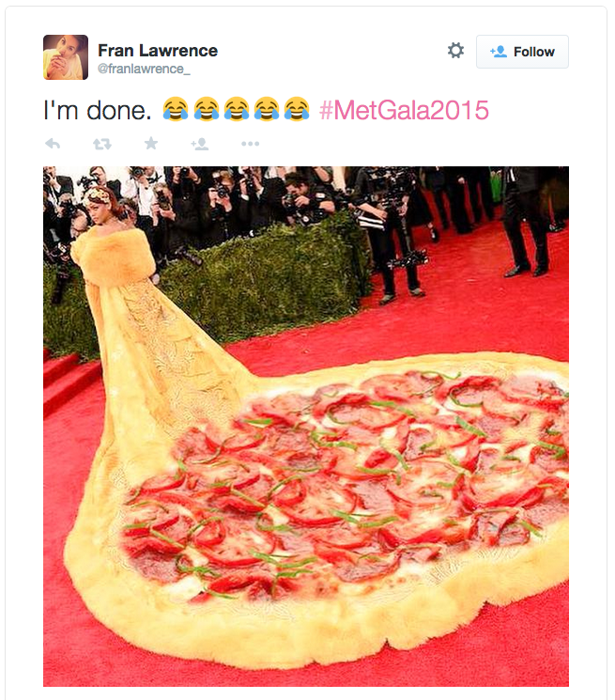Click the @franlawrence_ handle

point(144,69)
